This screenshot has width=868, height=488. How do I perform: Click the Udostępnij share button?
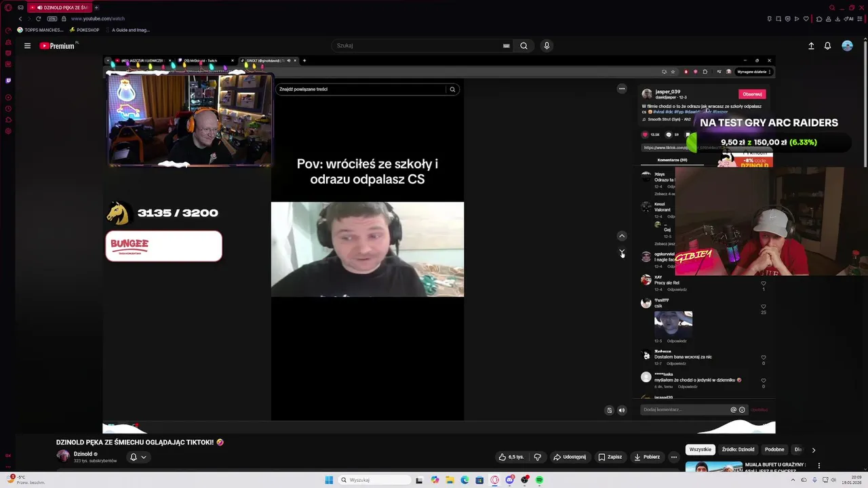click(x=570, y=457)
